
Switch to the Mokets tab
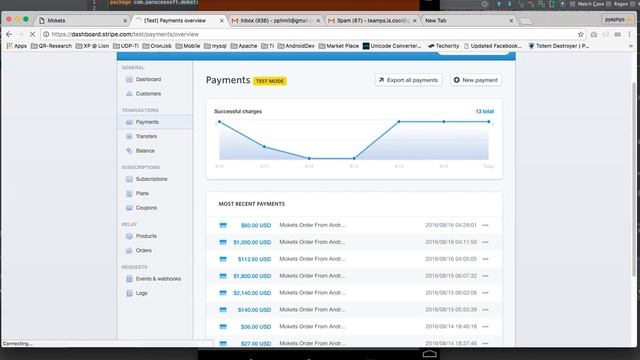click(x=82, y=20)
